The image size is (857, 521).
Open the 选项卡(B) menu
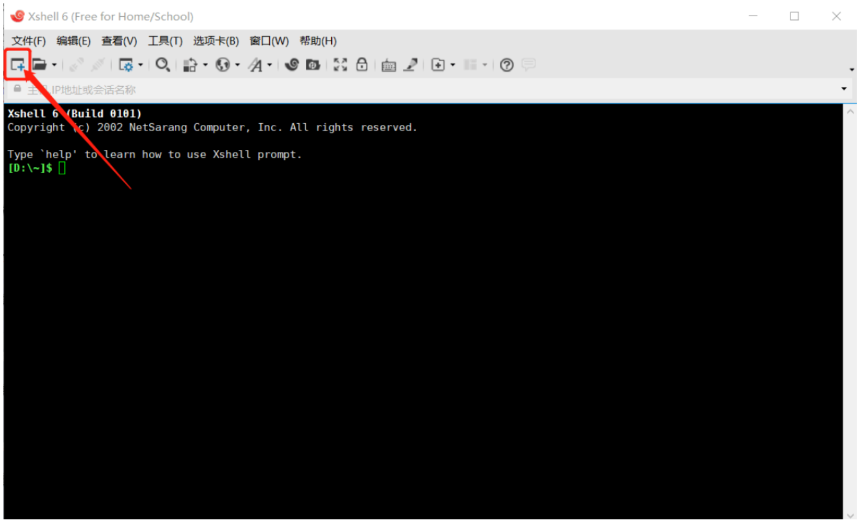pyautogui.click(x=216, y=41)
